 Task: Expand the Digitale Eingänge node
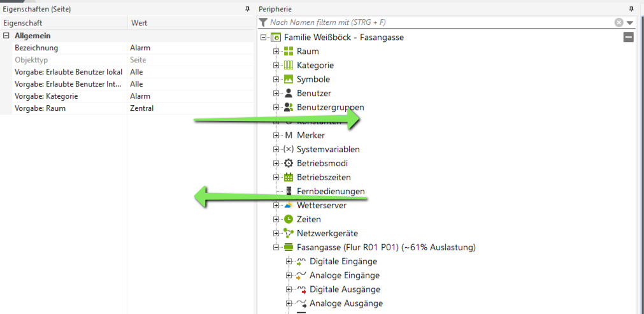click(x=289, y=262)
